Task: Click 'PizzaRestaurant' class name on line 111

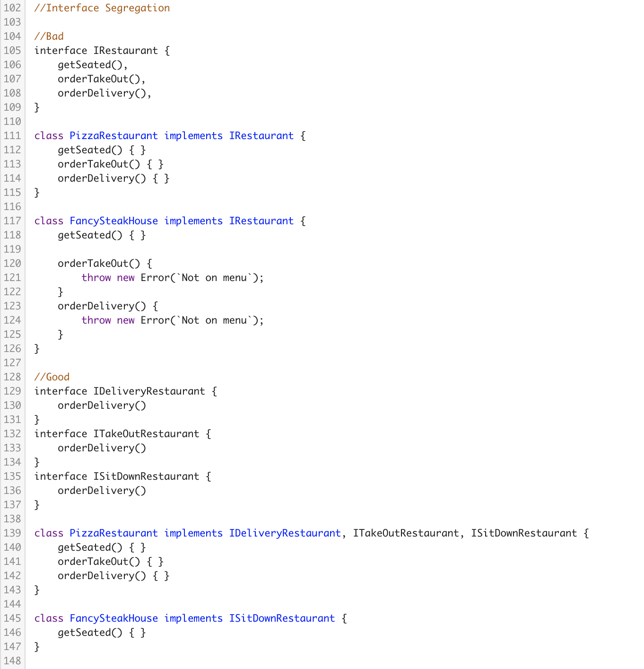Action: [x=114, y=136]
